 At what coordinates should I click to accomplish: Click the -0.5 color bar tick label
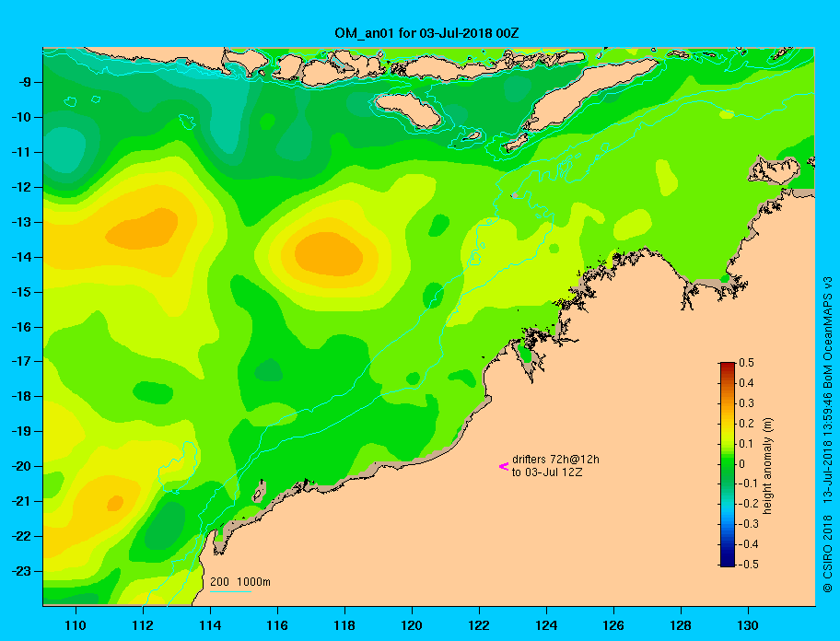[x=749, y=565]
